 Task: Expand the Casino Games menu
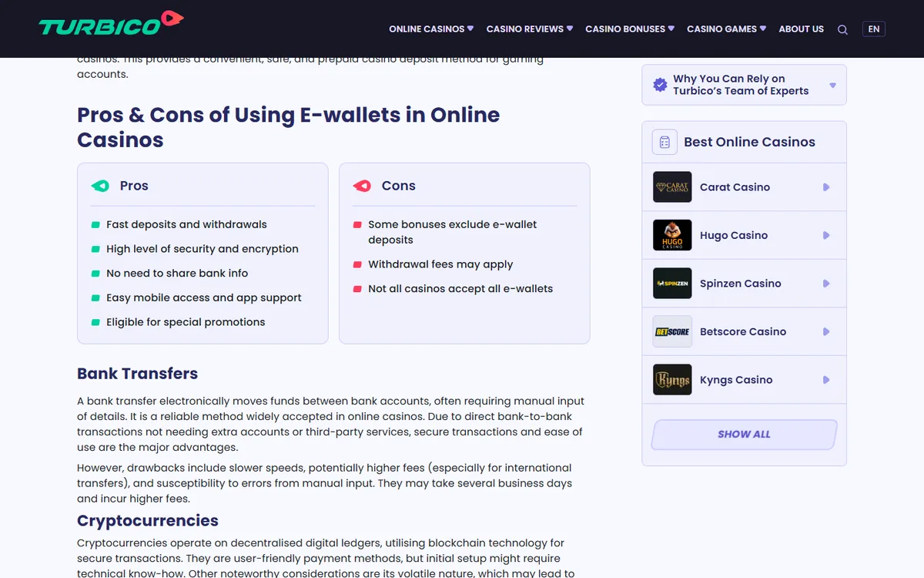click(x=726, y=29)
